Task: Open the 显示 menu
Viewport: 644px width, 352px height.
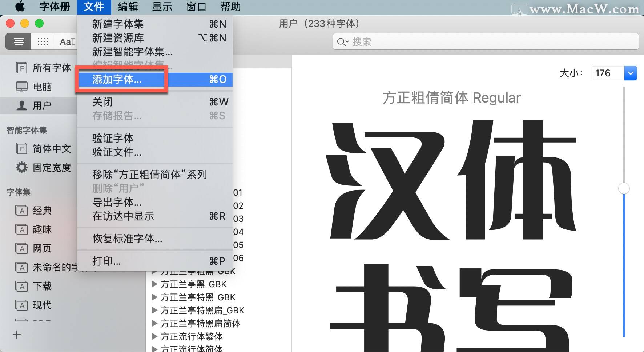Action: pyautogui.click(x=162, y=7)
